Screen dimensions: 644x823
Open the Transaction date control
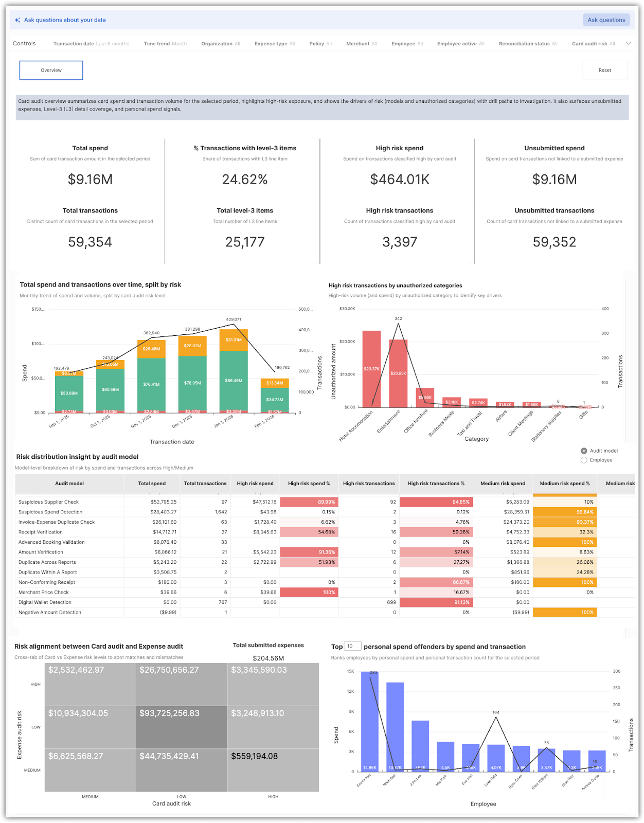(x=91, y=44)
